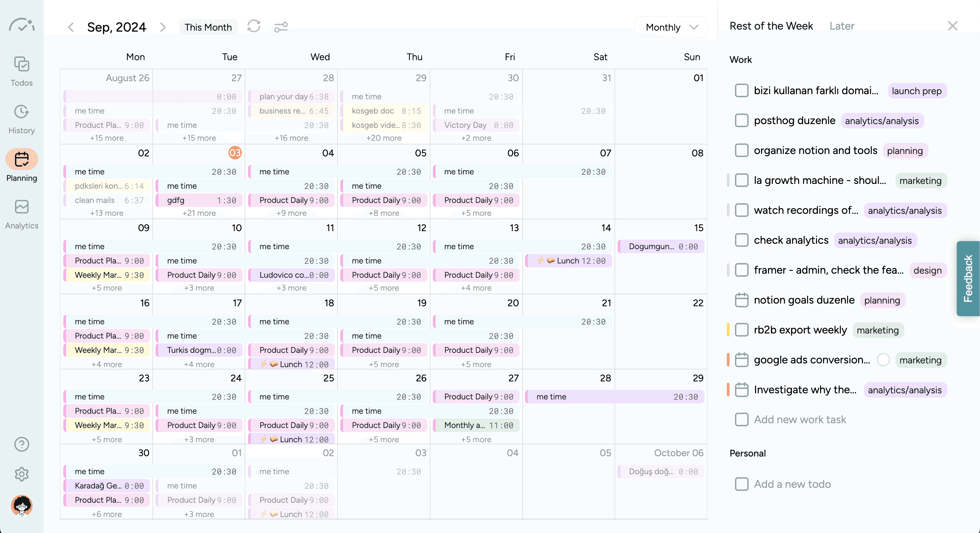Check the rb2b export weekly checkbox
Screen dimensions: 980x533
pos(741,330)
